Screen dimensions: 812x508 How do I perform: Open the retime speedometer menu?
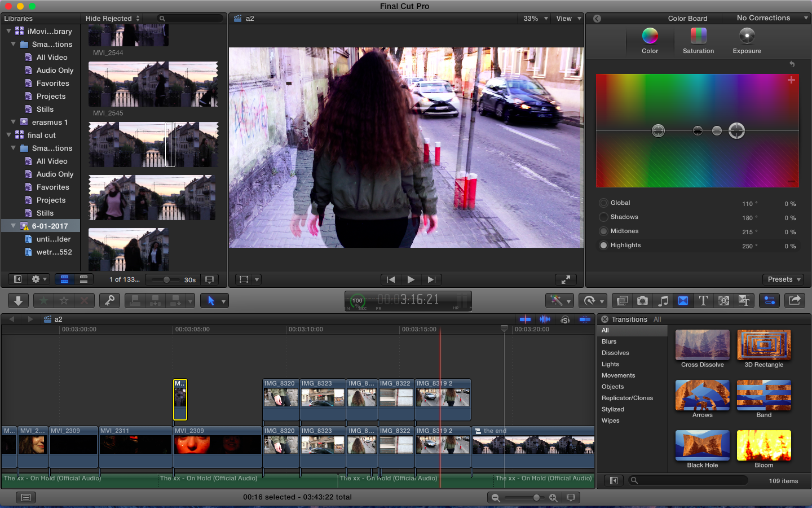594,300
